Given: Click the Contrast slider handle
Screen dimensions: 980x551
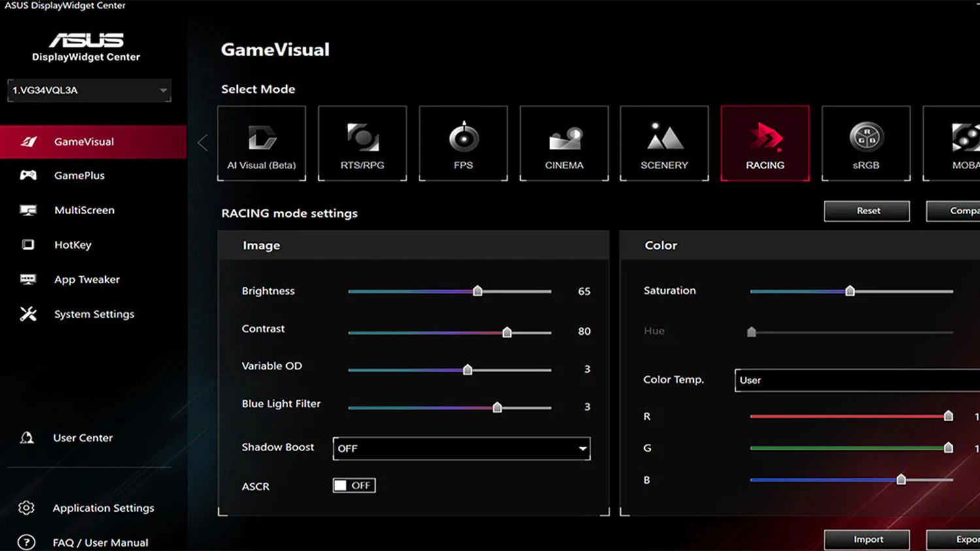Looking at the screenshot, I should [x=507, y=332].
